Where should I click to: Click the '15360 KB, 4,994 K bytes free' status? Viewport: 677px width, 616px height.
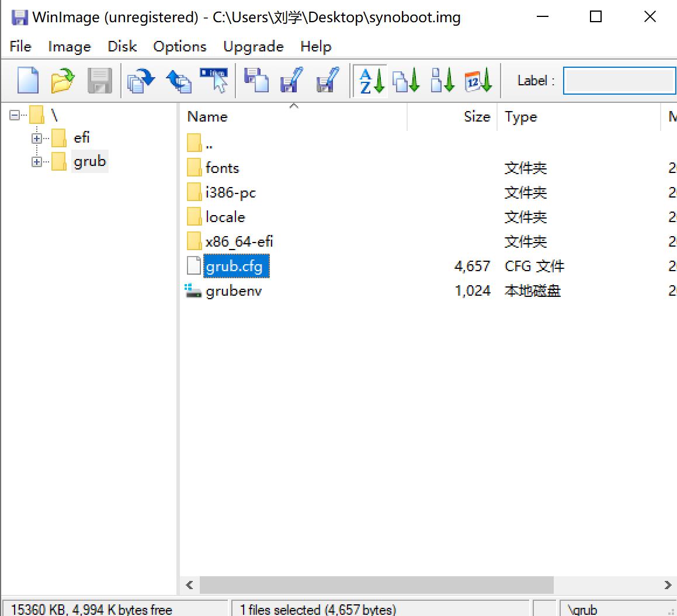pyautogui.click(x=91, y=610)
